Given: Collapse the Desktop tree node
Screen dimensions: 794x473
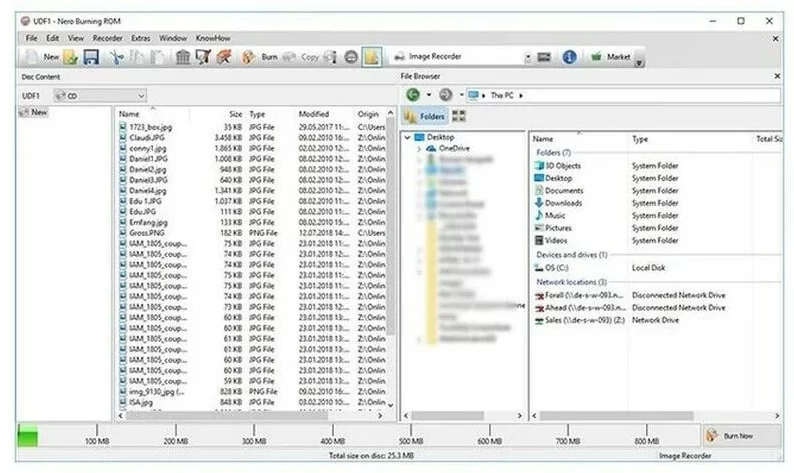Looking at the screenshot, I should coord(408,137).
